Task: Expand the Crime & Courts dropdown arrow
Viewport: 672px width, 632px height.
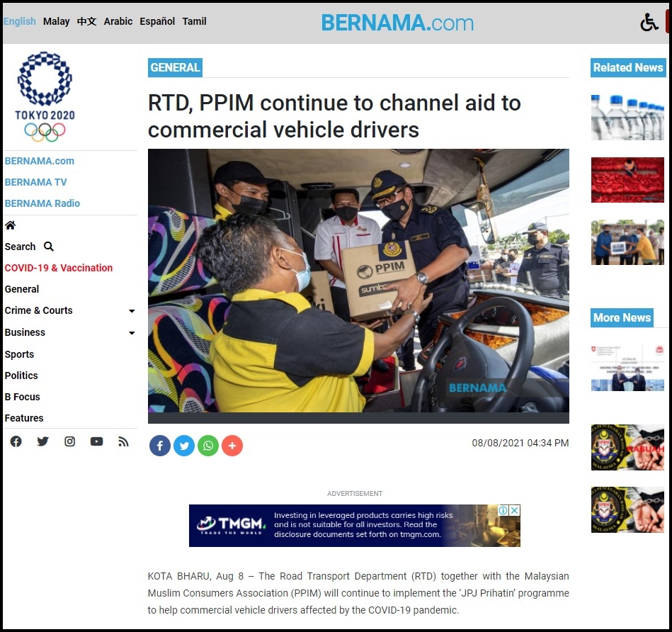Action: tap(132, 311)
